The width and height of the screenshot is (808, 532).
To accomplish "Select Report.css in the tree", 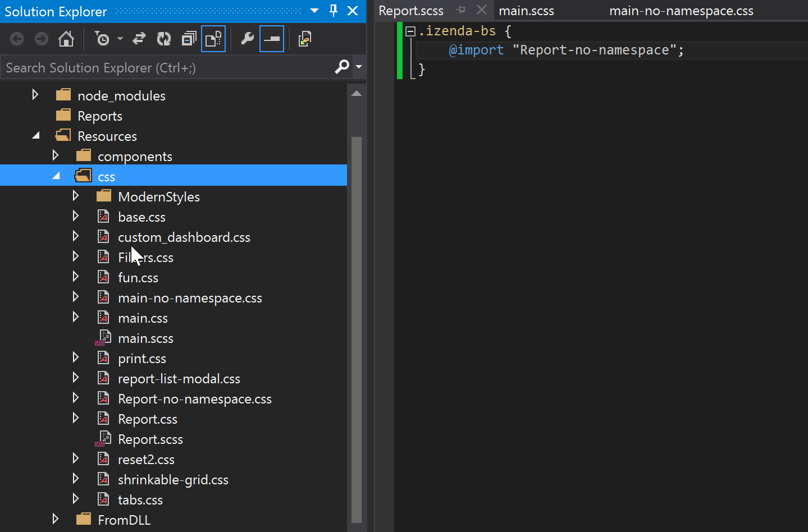I will tap(148, 419).
